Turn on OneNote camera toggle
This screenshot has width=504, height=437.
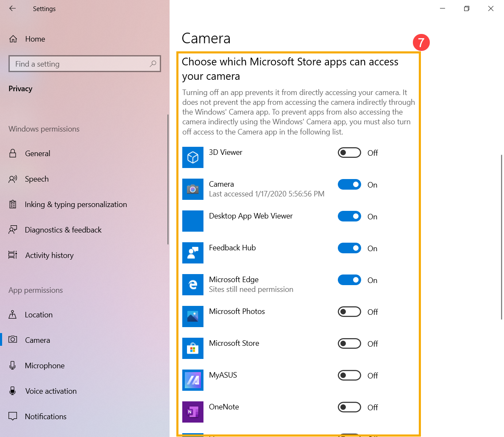pos(349,407)
